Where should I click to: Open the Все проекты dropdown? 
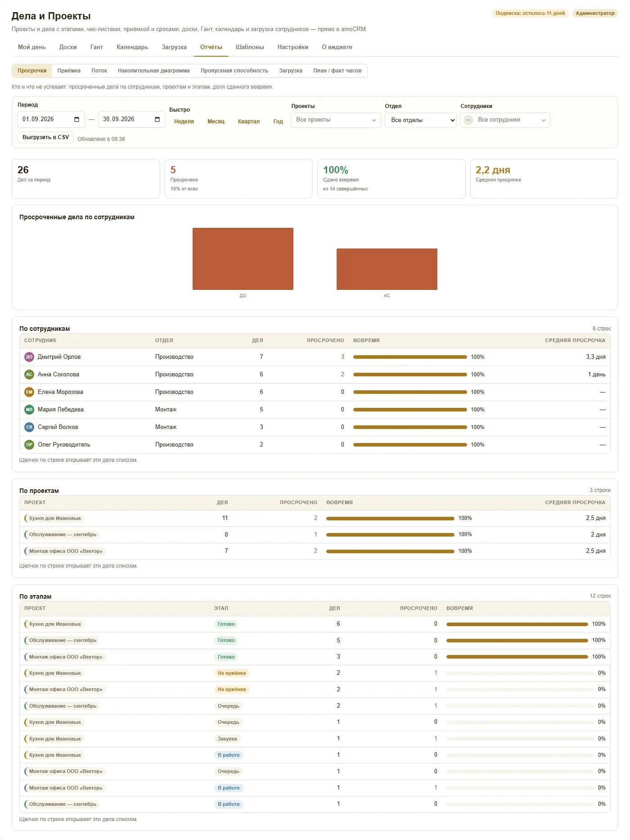[x=336, y=120]
